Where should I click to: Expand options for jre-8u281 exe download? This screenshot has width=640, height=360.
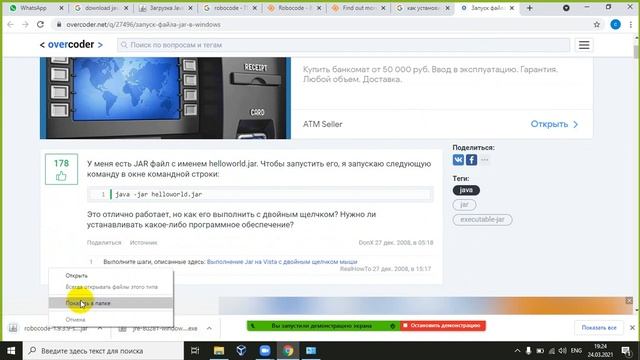tap(209, 328)
